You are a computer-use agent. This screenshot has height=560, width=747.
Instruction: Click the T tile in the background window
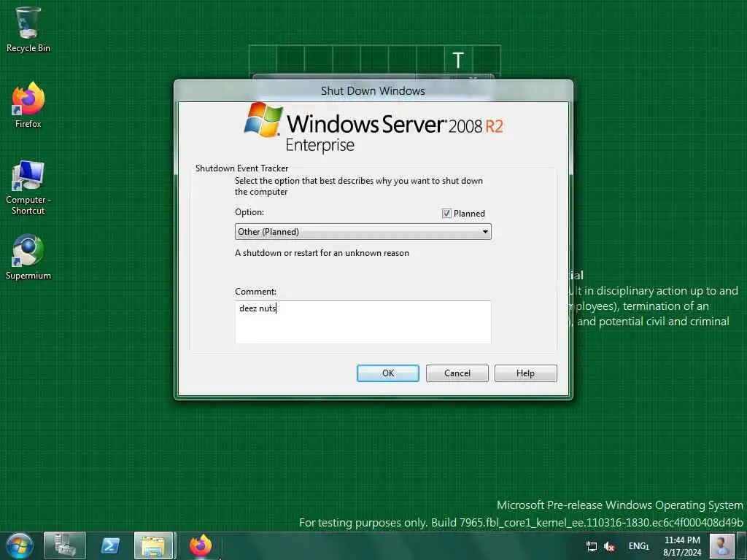(458, 60)
